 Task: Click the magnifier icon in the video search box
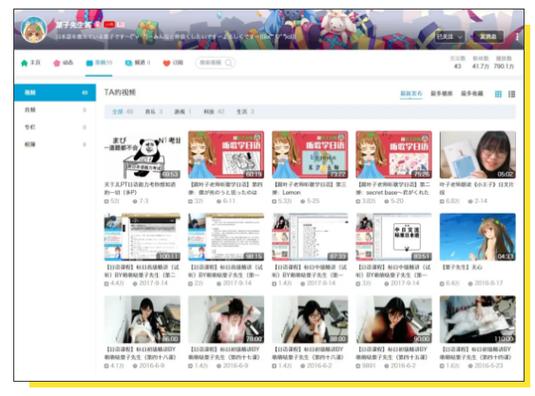click(x=228, y=63)
